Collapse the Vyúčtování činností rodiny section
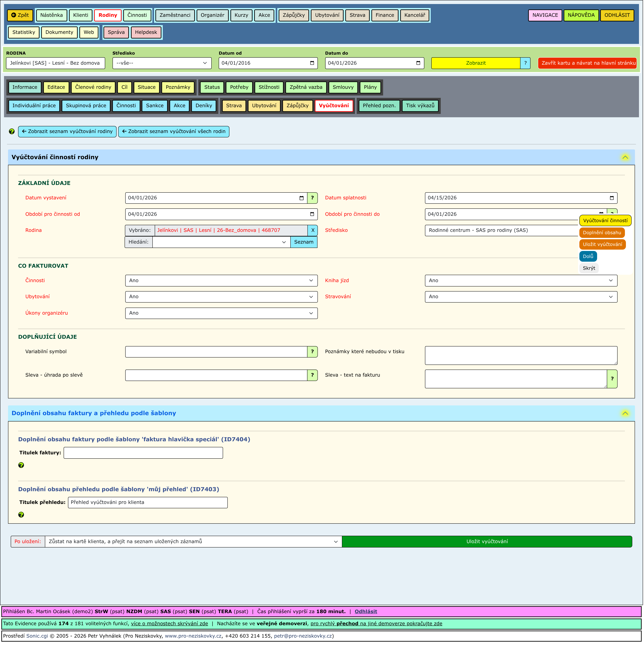 click(626, 157)
